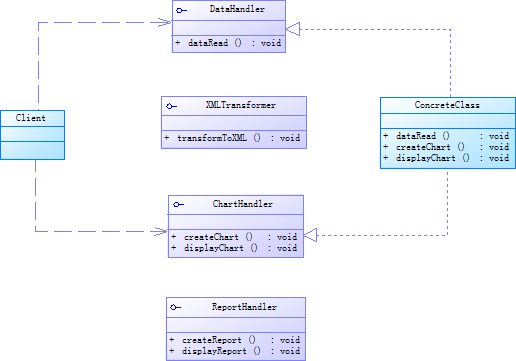Select the ChartHandler title text
The height and width of the screenshot is (361, 516).
click(x=242, y=204)
